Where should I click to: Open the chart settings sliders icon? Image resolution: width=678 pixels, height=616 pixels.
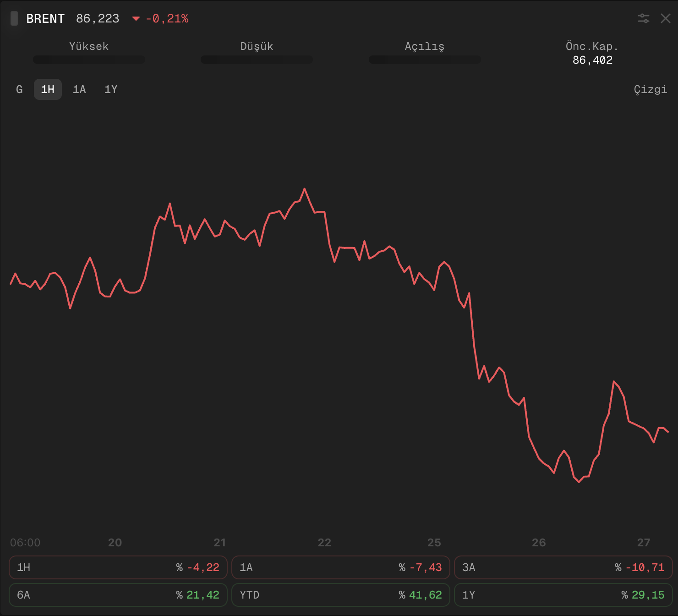coord(644,18)
